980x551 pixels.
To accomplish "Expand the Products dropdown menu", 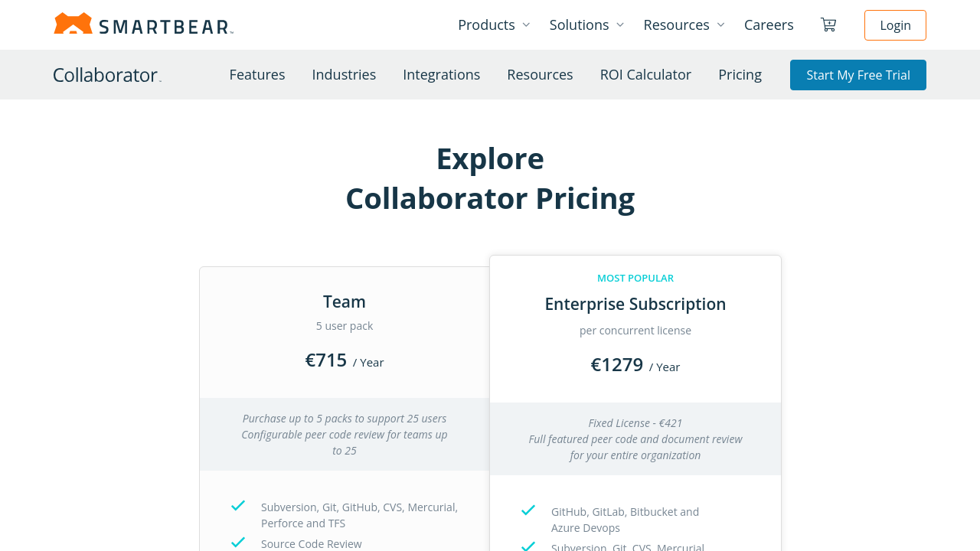I will pos(494,24).
